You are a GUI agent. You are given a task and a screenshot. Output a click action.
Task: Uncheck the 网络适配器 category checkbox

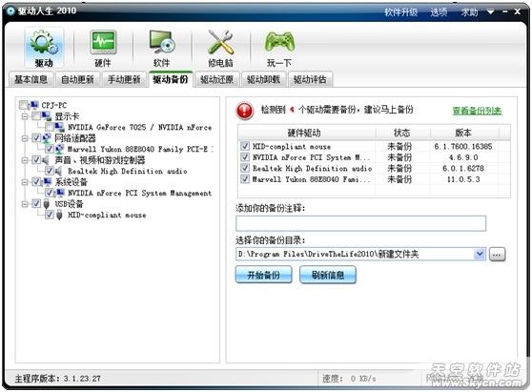[x=36, y=137]
